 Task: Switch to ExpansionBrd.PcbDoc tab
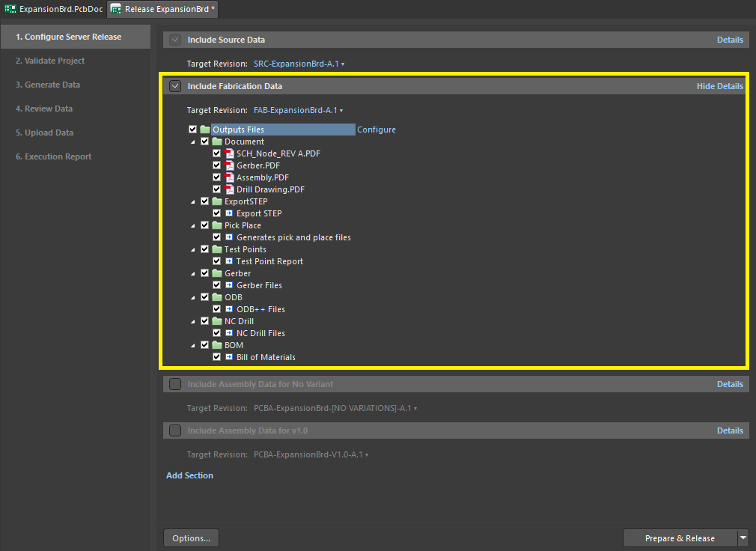pos(54,9)
